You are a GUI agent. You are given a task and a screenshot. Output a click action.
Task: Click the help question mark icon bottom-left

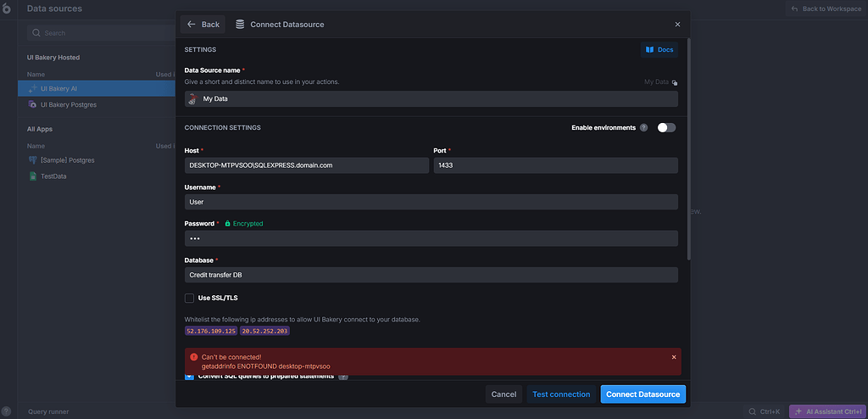6,411
